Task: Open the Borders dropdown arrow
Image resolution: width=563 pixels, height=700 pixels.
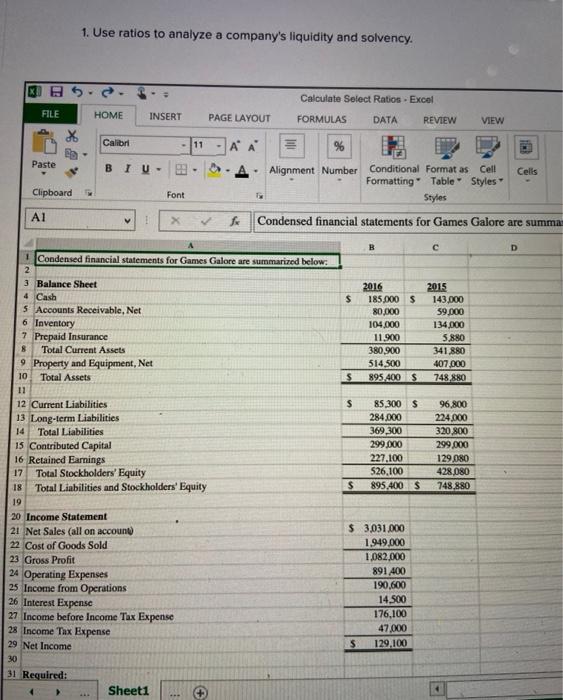Action: pyautogui.click(x=195, y=170)
